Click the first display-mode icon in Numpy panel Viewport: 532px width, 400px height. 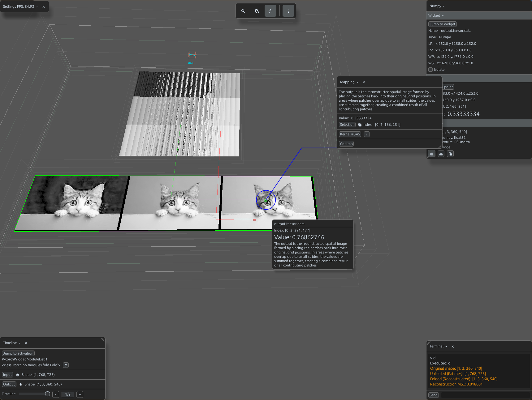click(432, 154)
